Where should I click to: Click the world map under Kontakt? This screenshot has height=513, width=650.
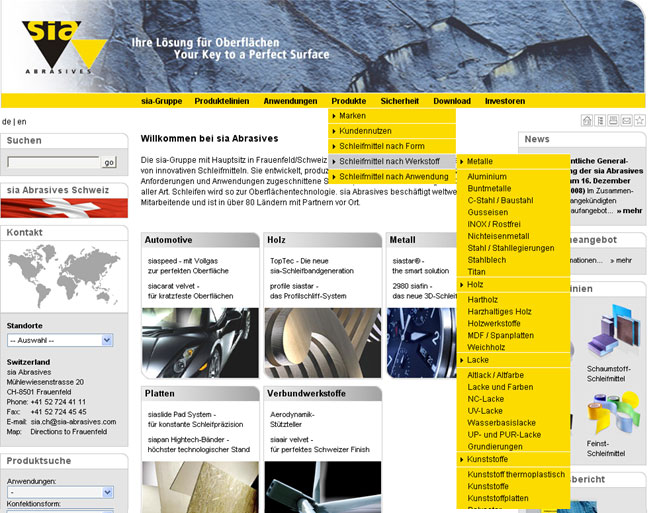pyautogui.click(x=63, y=275)
